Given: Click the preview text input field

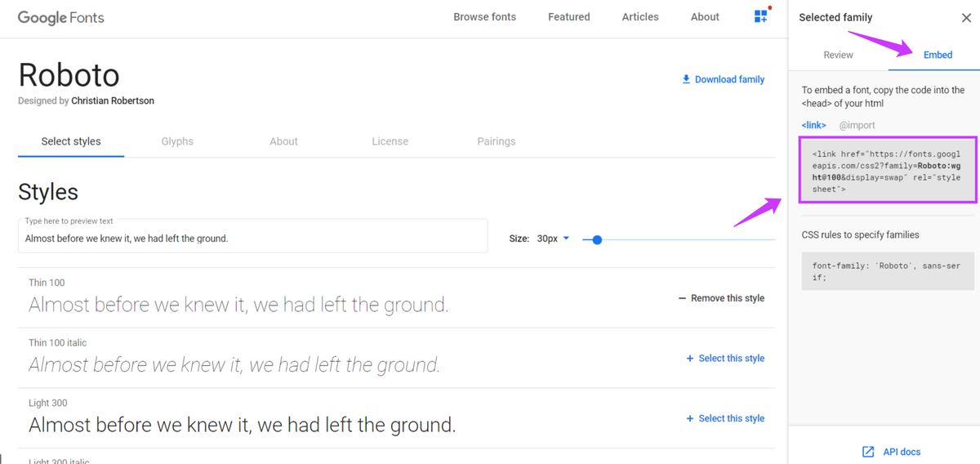Looking at the screenshot, I should [253, 235].
